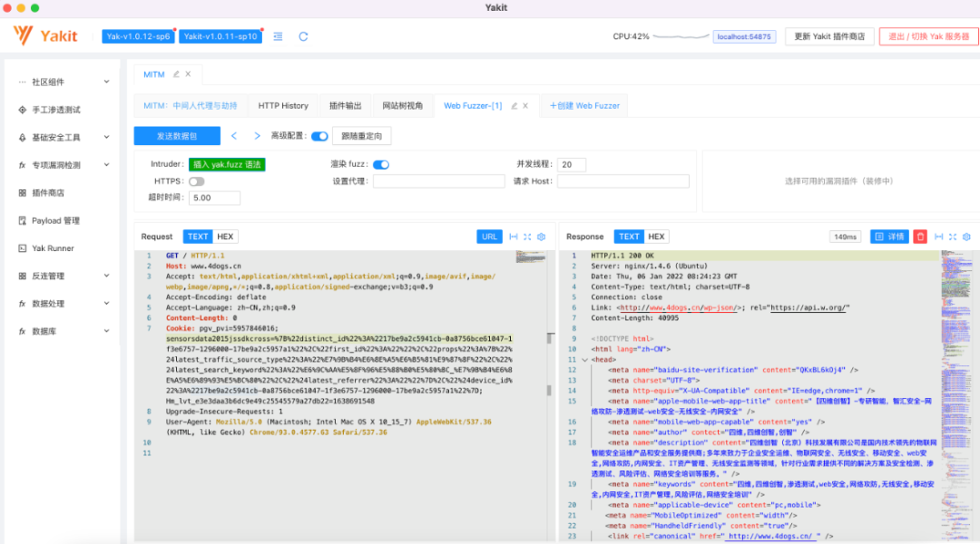
Task: Click the Yakit logo icon
Action: tap(23, 35)
